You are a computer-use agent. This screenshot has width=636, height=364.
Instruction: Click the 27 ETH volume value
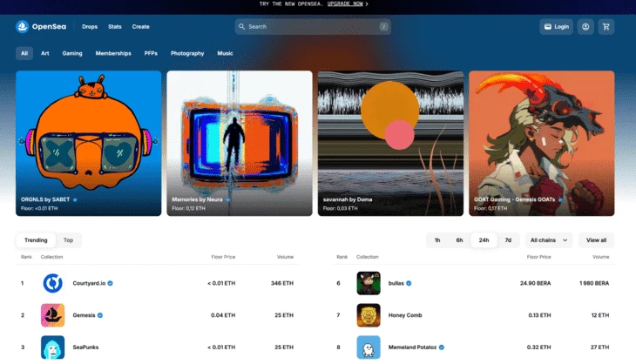[600, 347]
